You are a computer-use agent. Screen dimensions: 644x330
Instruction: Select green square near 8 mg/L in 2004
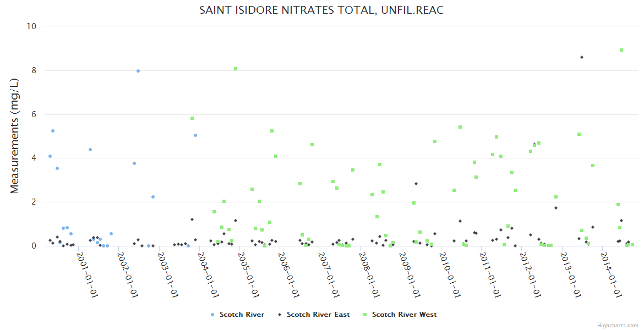pyautogui.click(x=236, y=69)
